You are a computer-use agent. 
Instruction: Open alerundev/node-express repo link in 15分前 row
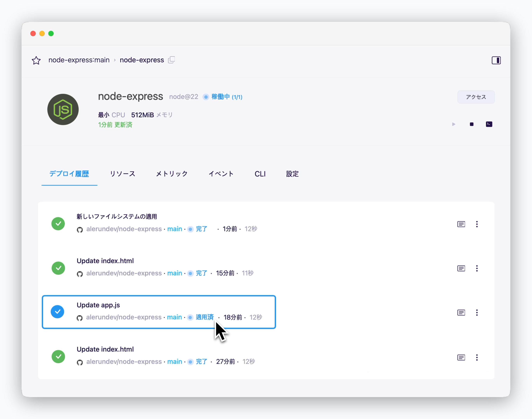click(x=124, y=273)
